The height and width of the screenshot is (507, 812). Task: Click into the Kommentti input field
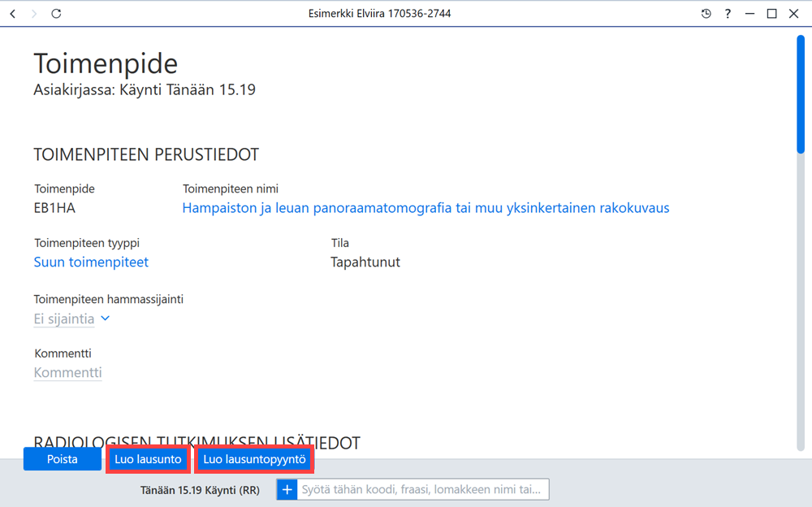[68, 373]
